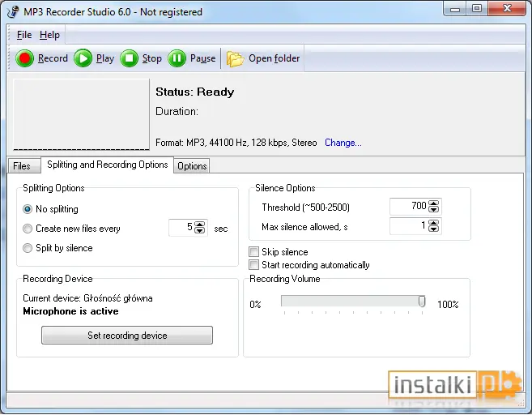532x415 pixels.
Task: Click the Open folder icon
Action: point(235,58)
